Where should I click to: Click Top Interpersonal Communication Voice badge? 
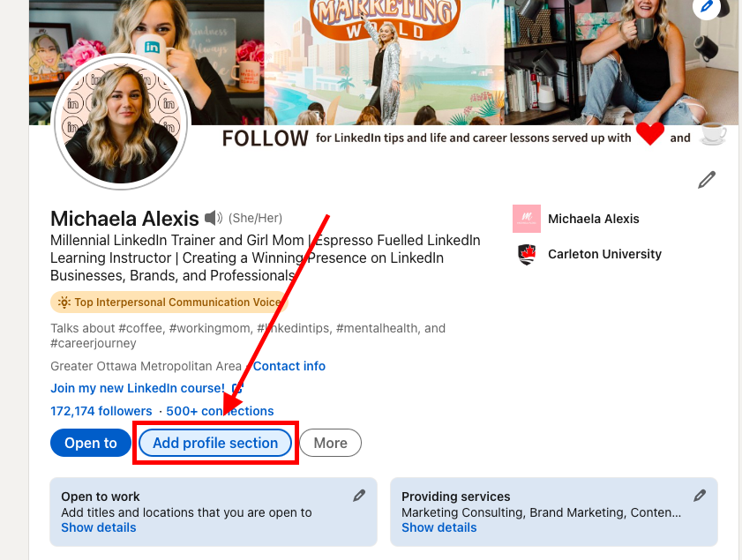169,302
